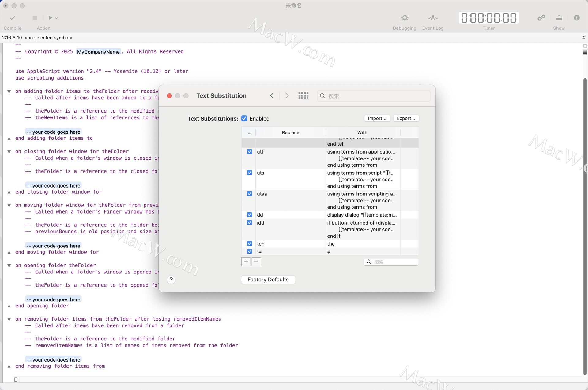The height and width of the screenshot is (390, 588).
Task: Click the Compile checkmark icon
Action: pos(13,18)
